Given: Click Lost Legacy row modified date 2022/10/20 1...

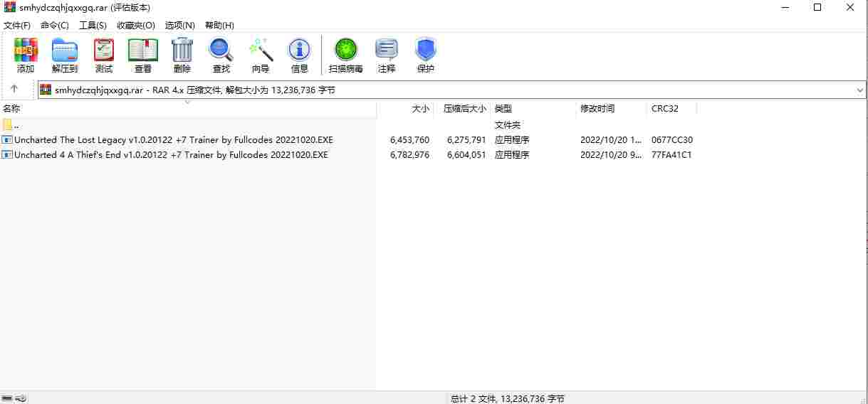Looking at the screenshot, I should (611, 140).
